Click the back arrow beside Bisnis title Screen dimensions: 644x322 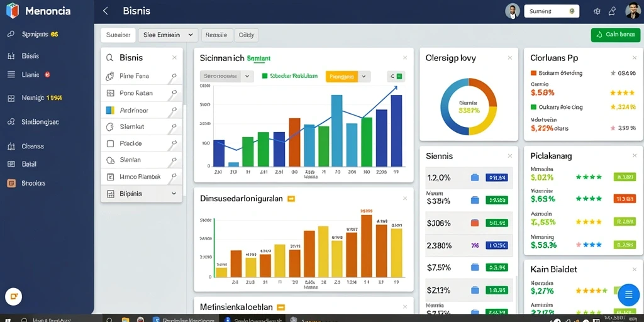click(x=106, y=11)
